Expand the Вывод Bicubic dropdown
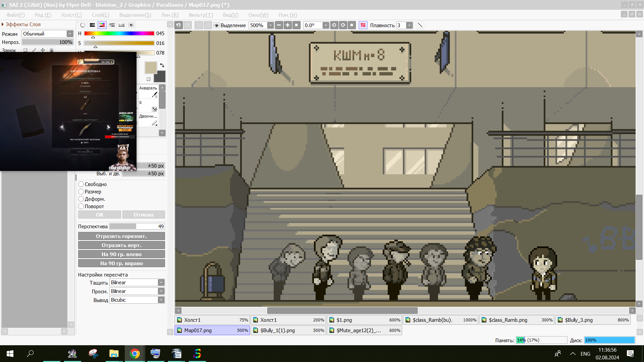The width and height of the screenshot is (644, 362). [161, 300]
